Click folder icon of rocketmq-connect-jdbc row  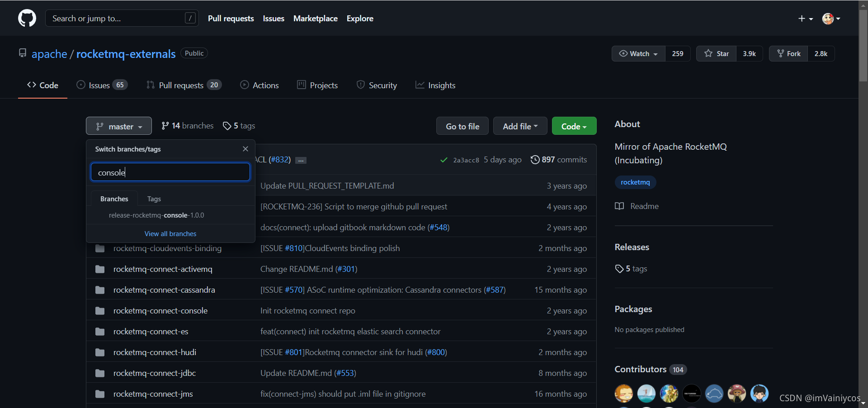point(100,373)
